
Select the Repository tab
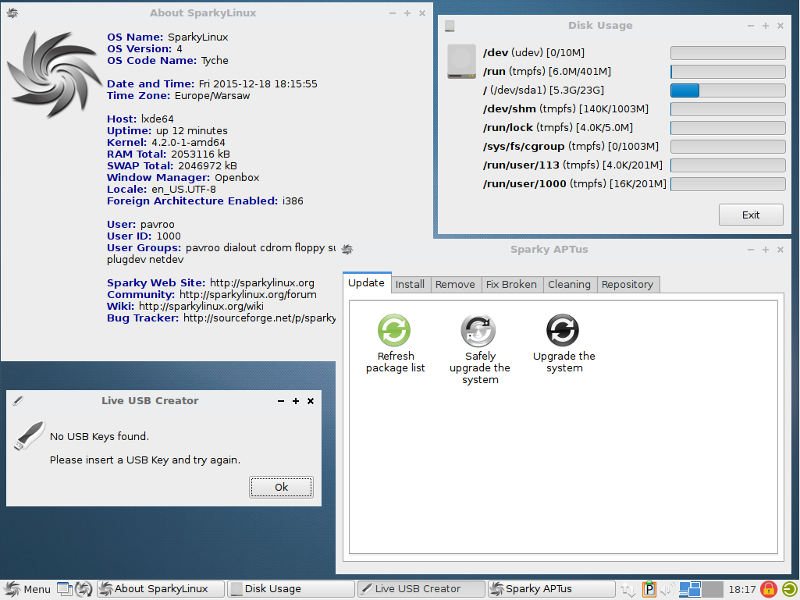tap(628, 284)
